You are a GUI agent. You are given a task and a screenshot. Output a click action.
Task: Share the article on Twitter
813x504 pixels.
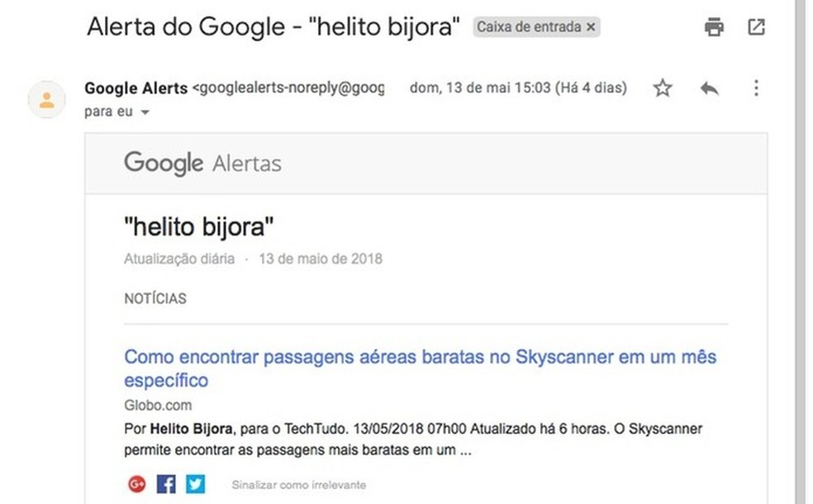pos(195,483)
